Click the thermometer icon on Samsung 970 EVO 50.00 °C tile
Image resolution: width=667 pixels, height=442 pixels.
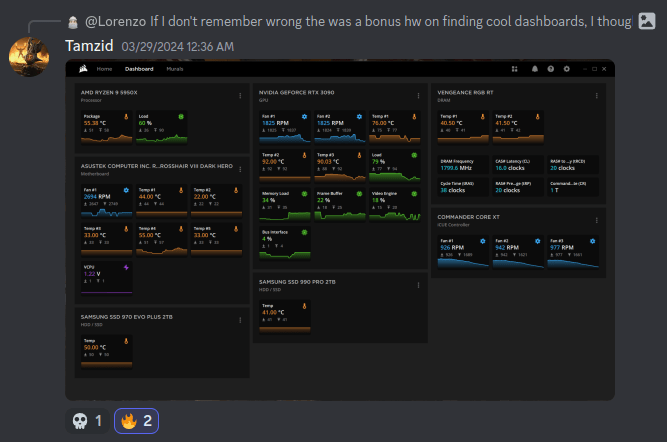126,341
